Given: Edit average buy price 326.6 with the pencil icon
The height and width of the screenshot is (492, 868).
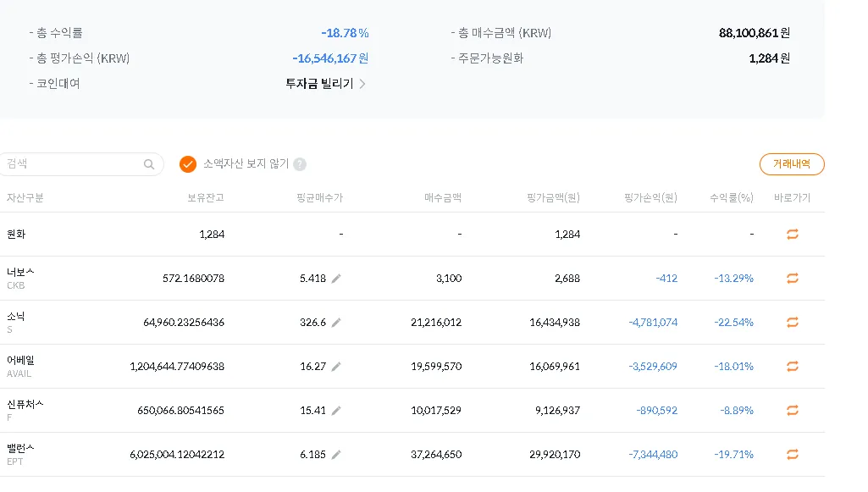Looking at the screenshot, I should (336, 322).
